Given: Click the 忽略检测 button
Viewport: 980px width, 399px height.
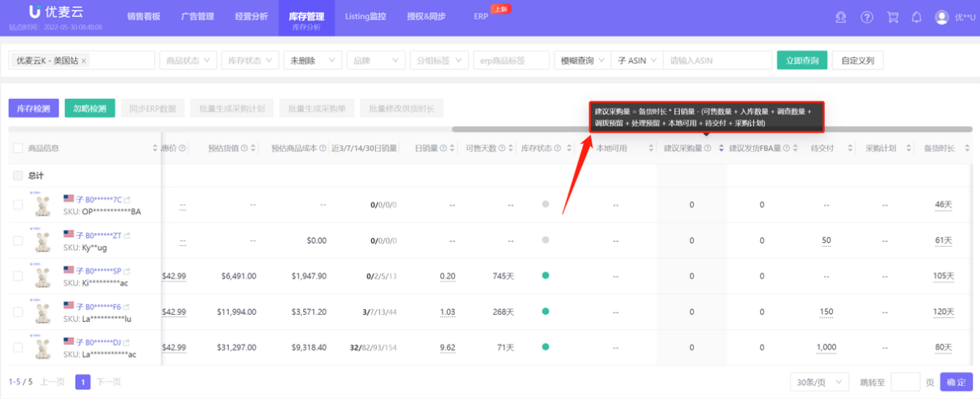Looking at the screenshot, I should coord(90,109).
